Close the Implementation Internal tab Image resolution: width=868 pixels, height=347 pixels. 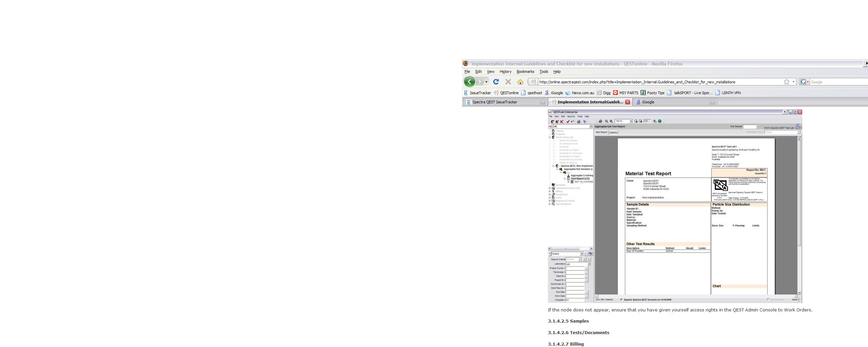(628, 102)
